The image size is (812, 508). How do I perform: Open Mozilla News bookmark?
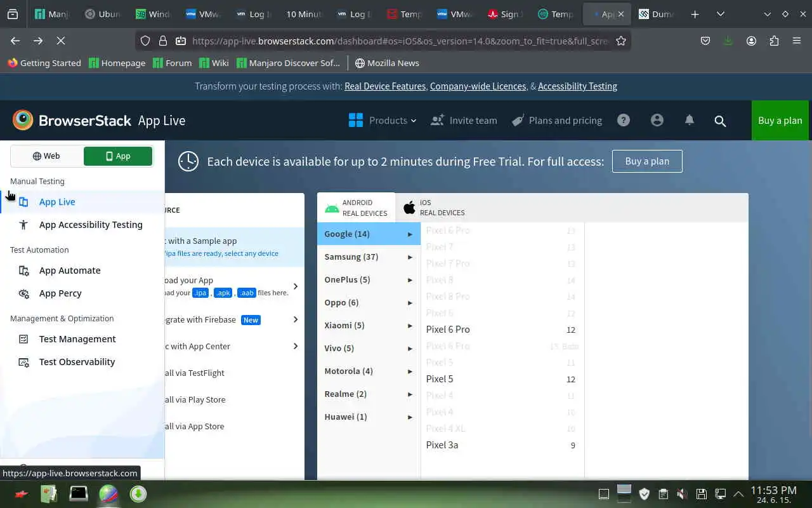(387, 63)
